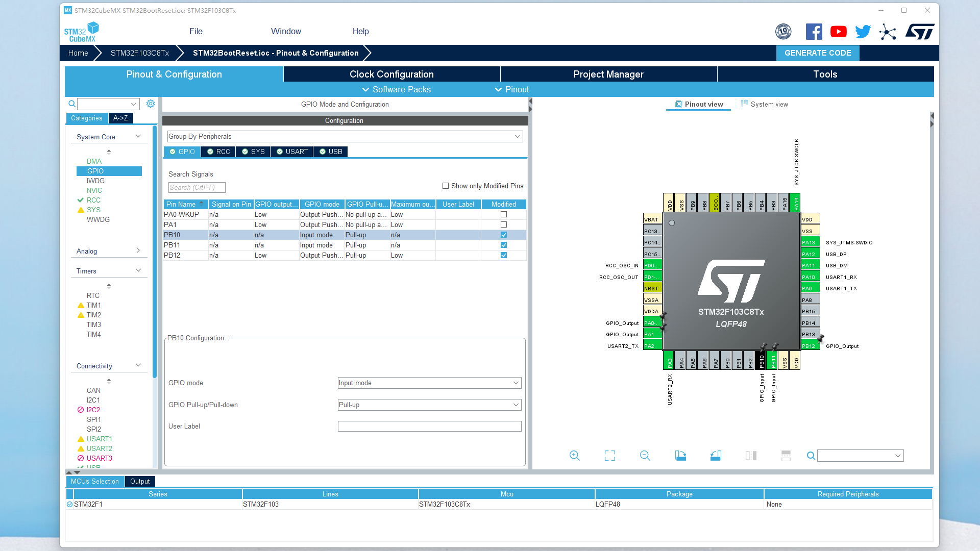980x551 pixels.
Task: Open STM32CubeMX YouTube channel
Action: [838, 31]
